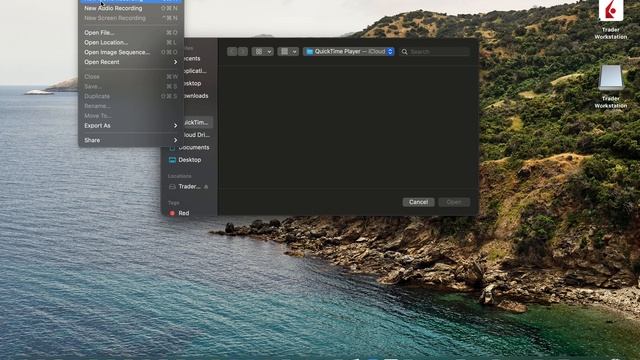Cancel the open file dialog

coord(418,202)
